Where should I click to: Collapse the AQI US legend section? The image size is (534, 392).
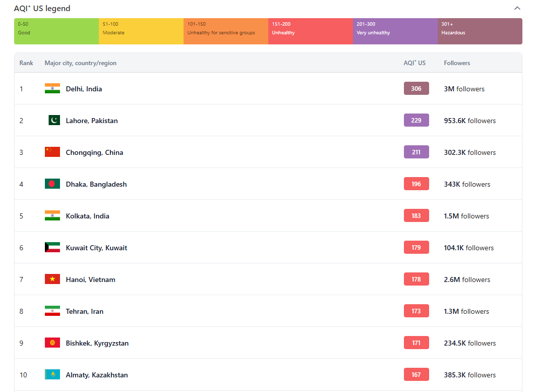[x=517, y=9]
